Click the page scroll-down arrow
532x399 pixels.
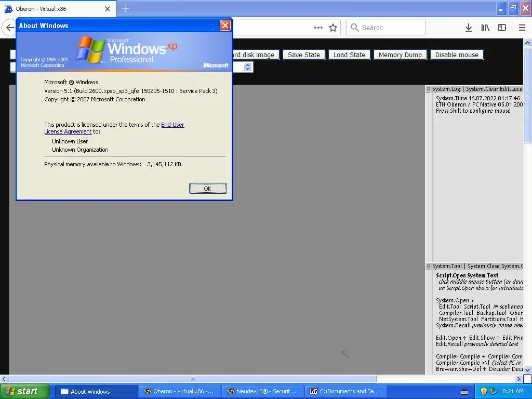528,370
